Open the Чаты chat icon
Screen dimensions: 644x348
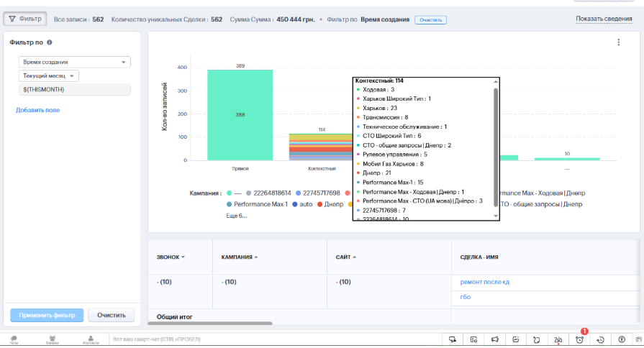tap(14, 339)
